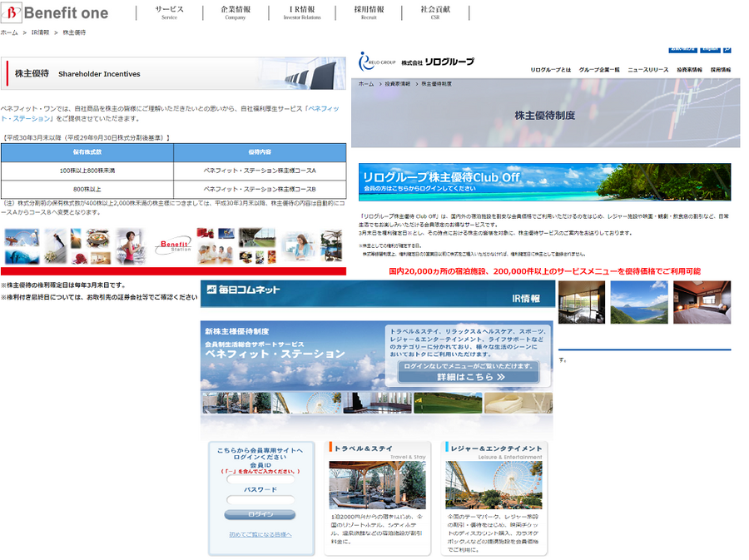
Task: Click the ベネフィット・ステーション banner title
Action: click(275, 354)
